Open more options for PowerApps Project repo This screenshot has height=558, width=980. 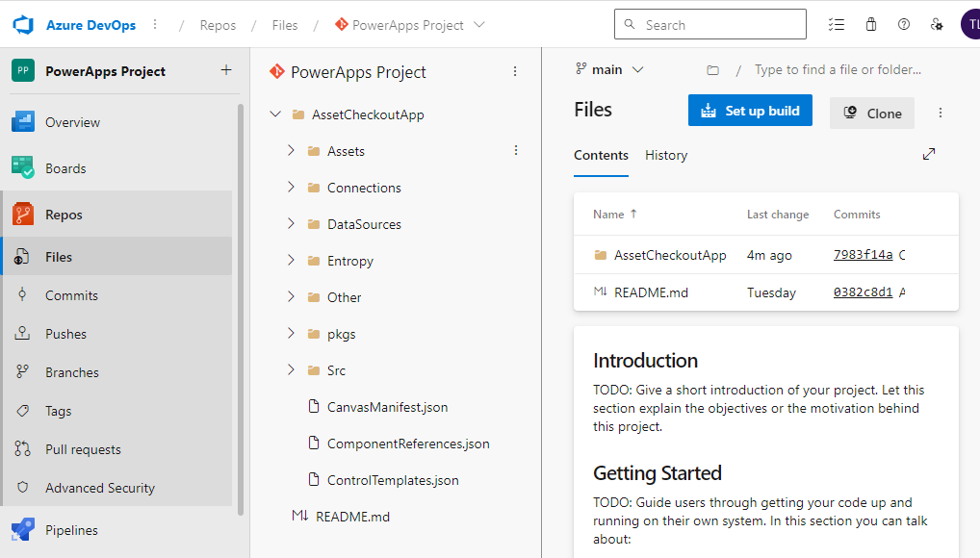(515, 71)
